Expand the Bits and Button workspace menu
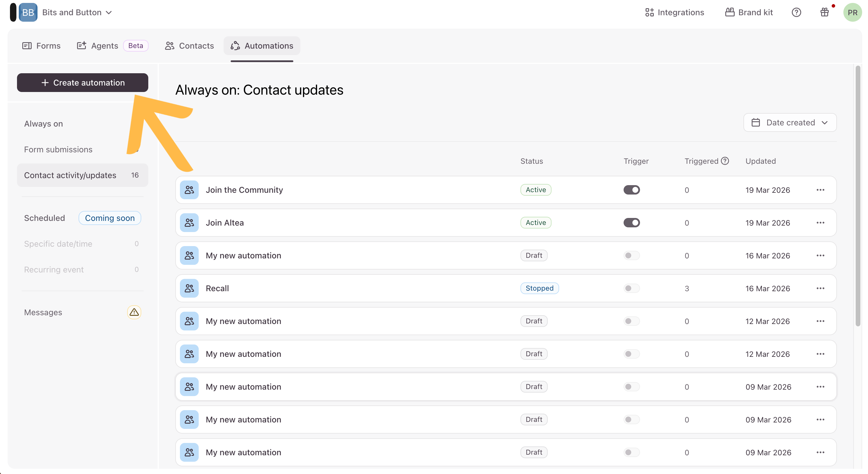 click(x=77, y=13)
